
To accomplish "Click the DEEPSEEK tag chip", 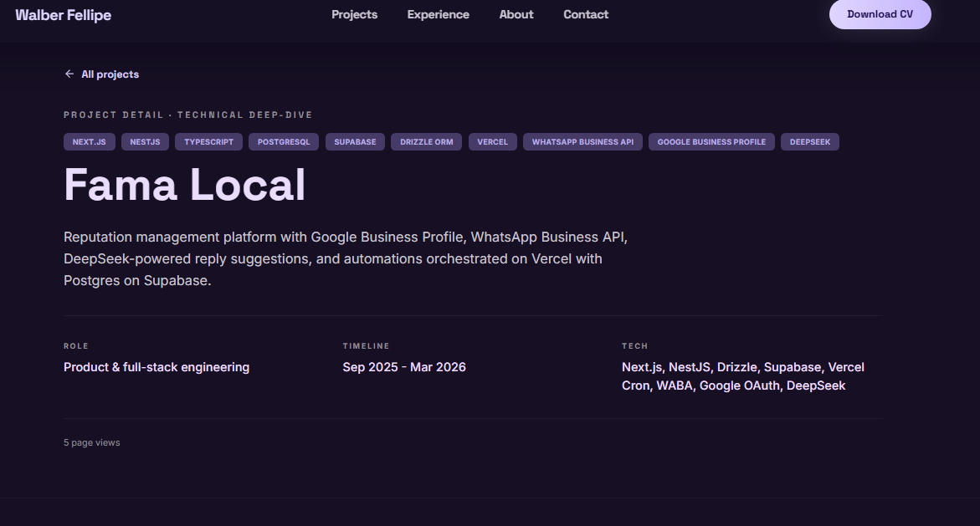I will pyautogui.click(x=810, y=142).
